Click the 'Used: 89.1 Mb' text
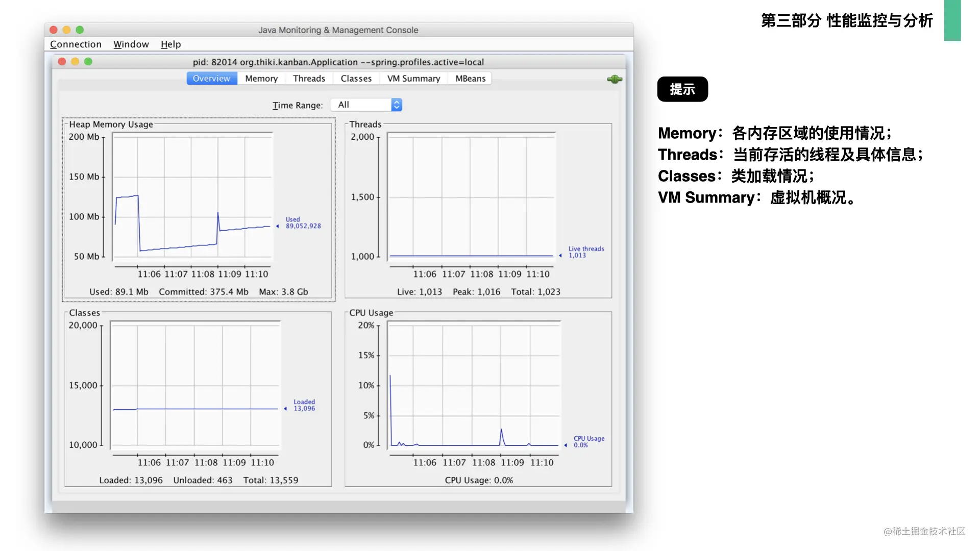 point(119,292)
